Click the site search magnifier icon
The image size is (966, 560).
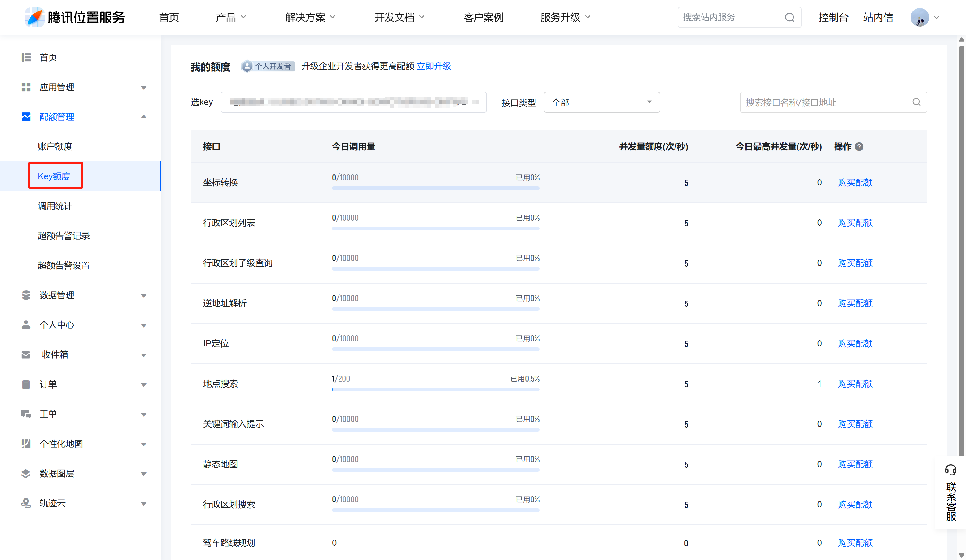[x=789, y=17]
